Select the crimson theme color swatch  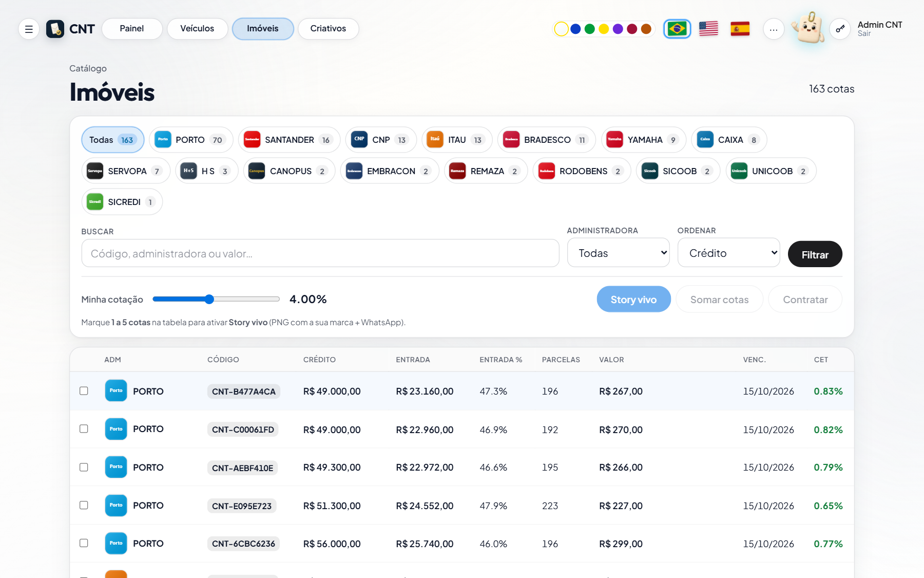(632, 29)
